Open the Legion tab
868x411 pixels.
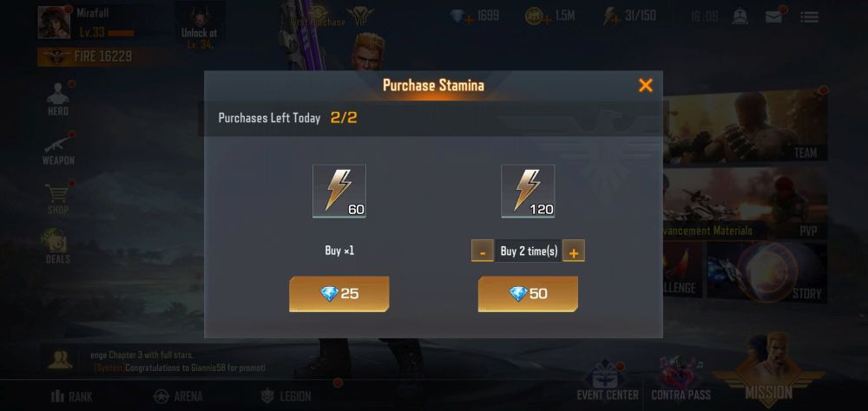pos(286,396)
